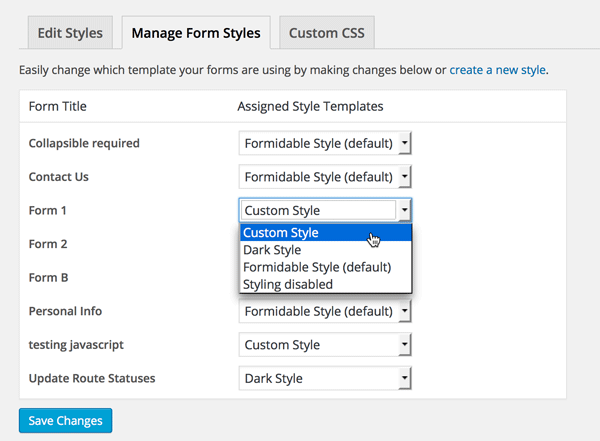Open the Personal Info style dropdown
Screen dimensions: 600x441
pyautogui.click(x=326, y=311)
